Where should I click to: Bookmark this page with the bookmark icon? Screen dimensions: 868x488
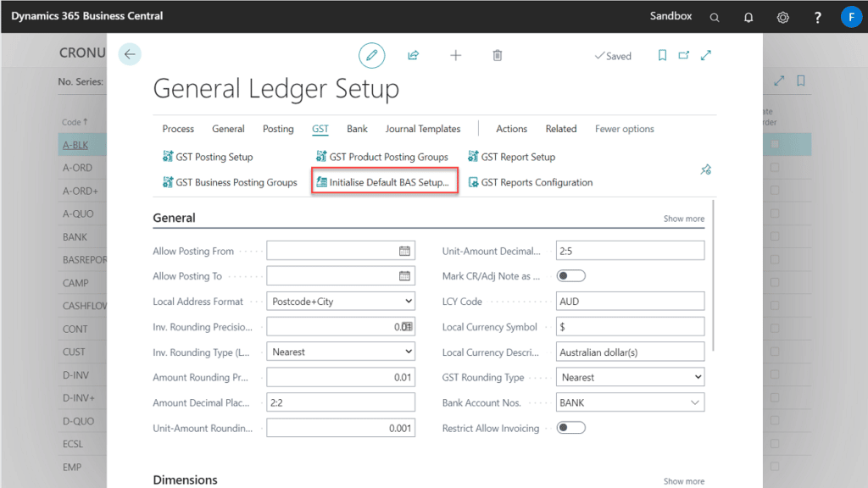coord(662,55)
